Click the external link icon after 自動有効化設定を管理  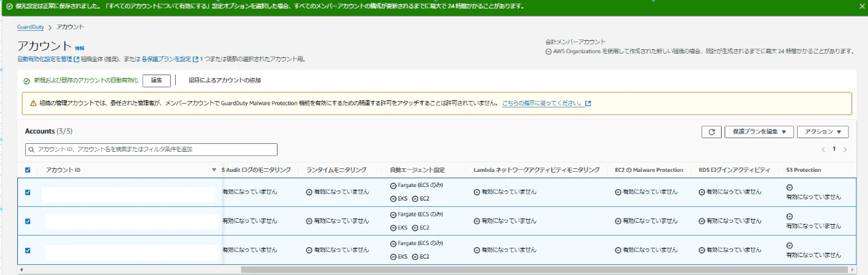pos(76,59)
